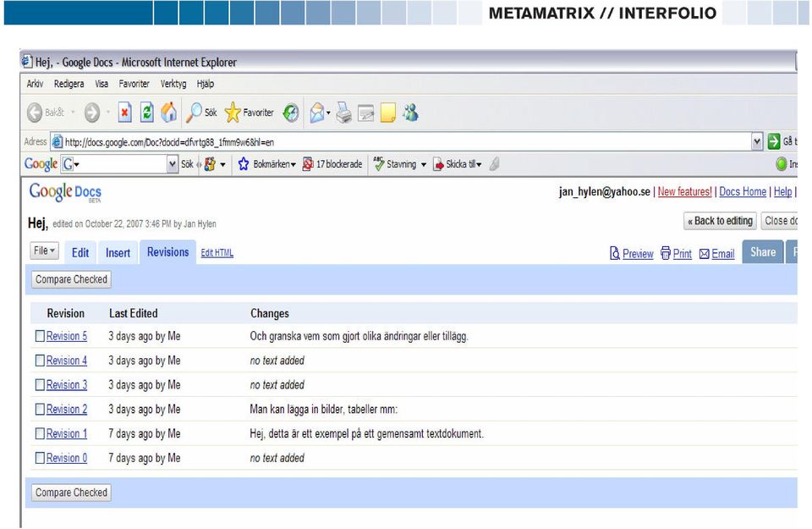Check the Revision 4 checkbox
This screenshot has width=812, height=529.
coord(40,360)
